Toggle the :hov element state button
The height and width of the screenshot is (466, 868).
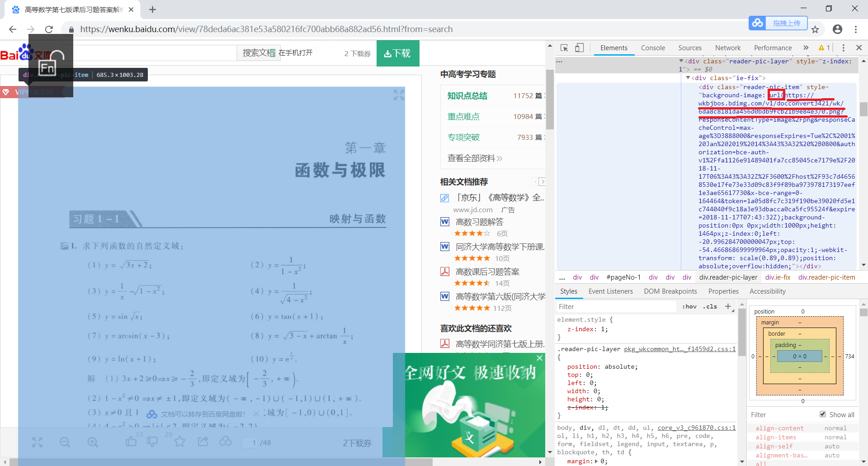tap(689, 307)
